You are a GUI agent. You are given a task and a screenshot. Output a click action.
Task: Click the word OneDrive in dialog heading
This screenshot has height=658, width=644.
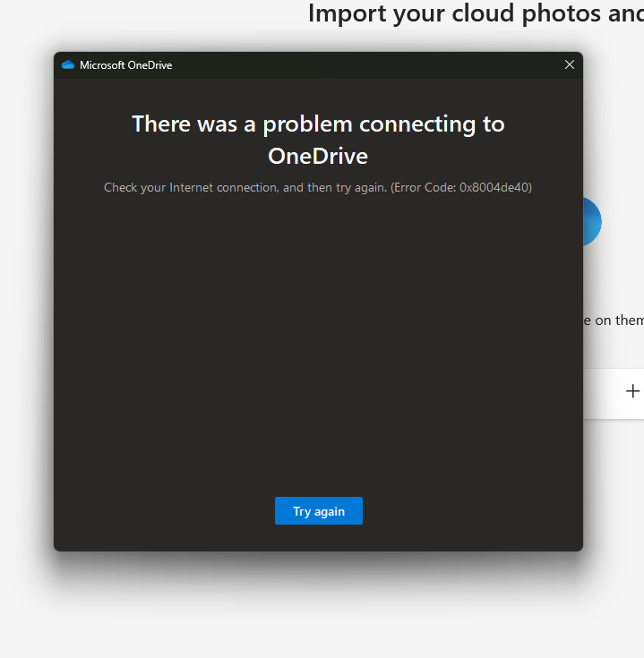318,156
